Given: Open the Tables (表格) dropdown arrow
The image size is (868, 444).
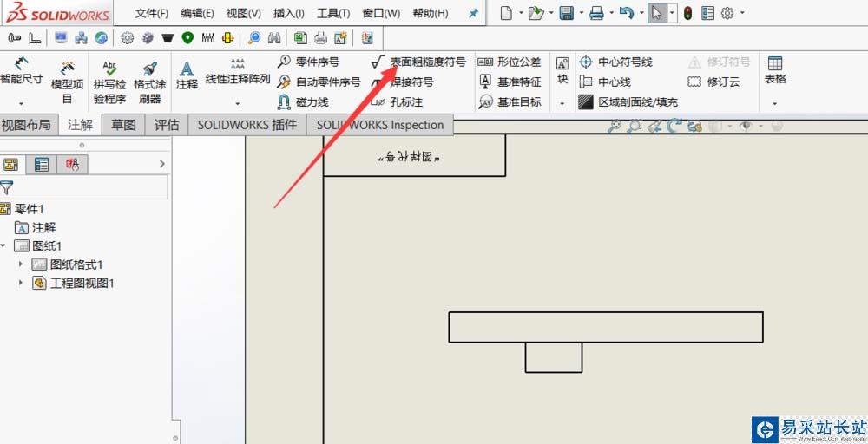Looking at the screenshot, I should [x=774, y=103].
